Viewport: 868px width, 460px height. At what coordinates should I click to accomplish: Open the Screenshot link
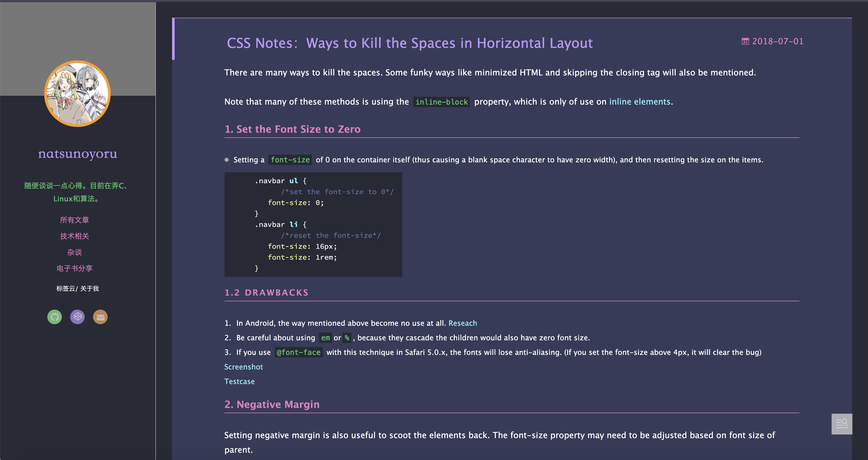(243, 367)
